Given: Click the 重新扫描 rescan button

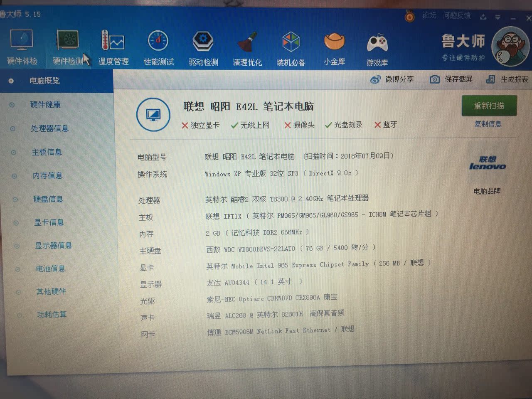Looking at the screenshot, I should click(x=489, y=106).
